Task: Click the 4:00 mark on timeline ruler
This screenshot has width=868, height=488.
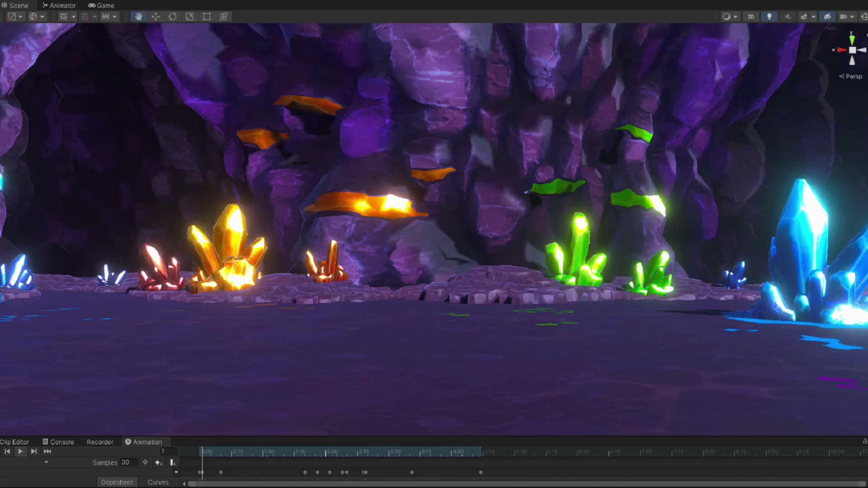Action: click(457, 452)
